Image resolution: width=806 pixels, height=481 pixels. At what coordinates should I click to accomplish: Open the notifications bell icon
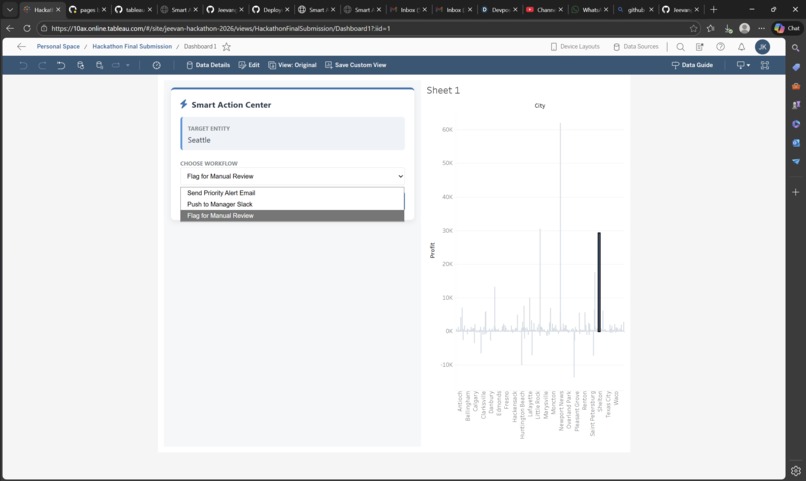click(x=741, y=47)
